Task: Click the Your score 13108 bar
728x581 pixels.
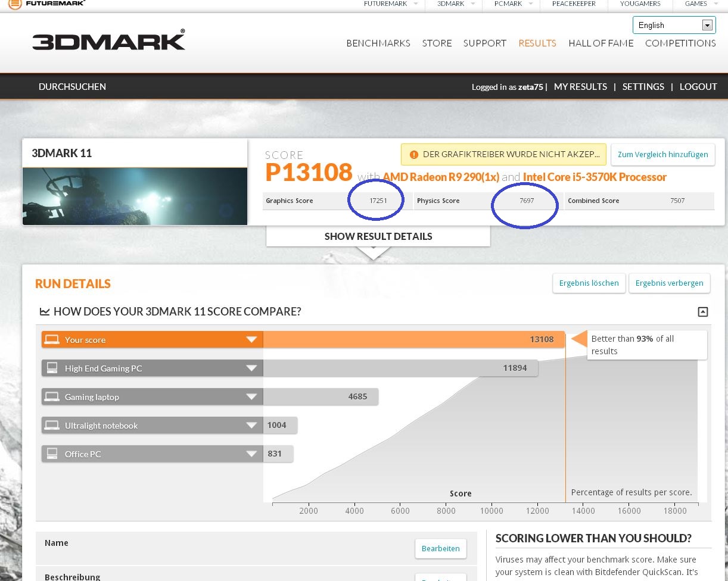Action: [413, 339]
